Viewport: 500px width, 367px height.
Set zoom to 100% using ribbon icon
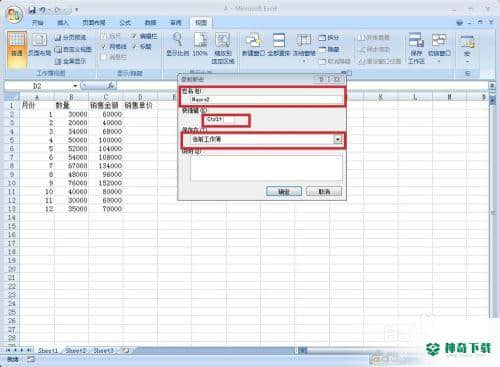pos(200,44)
